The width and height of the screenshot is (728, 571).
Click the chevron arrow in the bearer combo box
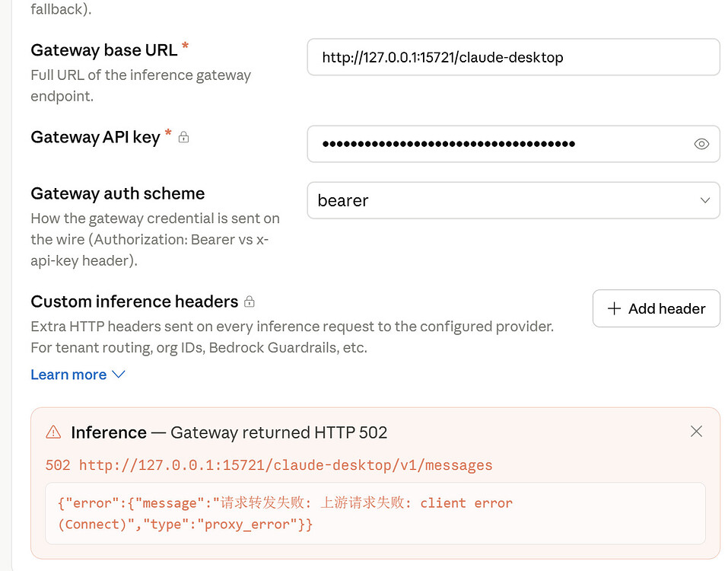pyautogui.click(x=704, y=200)
